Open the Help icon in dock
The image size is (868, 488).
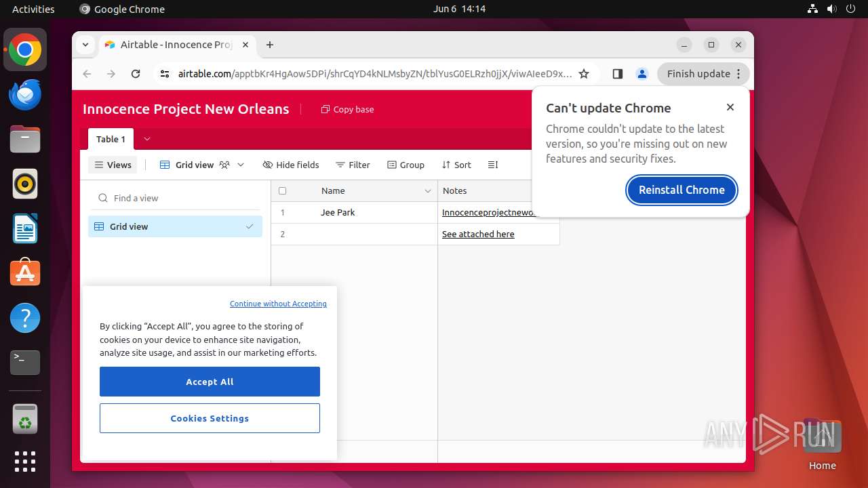click(x=25, y=318)
